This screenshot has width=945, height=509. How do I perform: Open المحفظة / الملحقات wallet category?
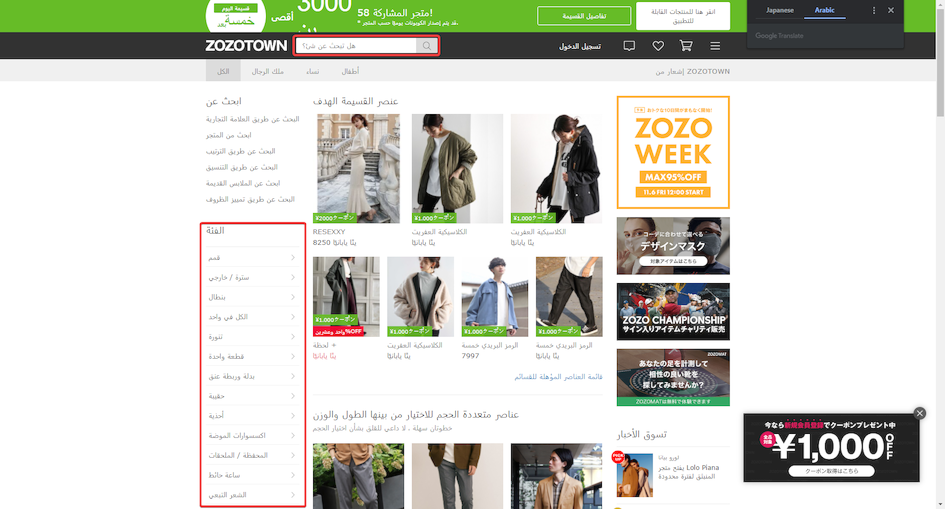253,455
